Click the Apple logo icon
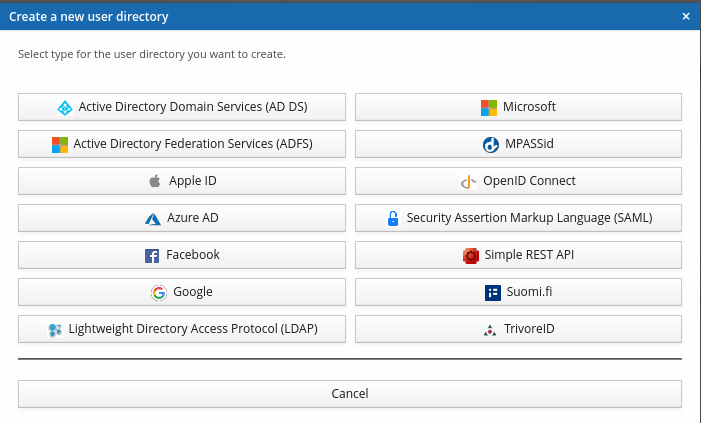Image resolution: width=701 pixels, height=423 pixels. pos(155,181)
